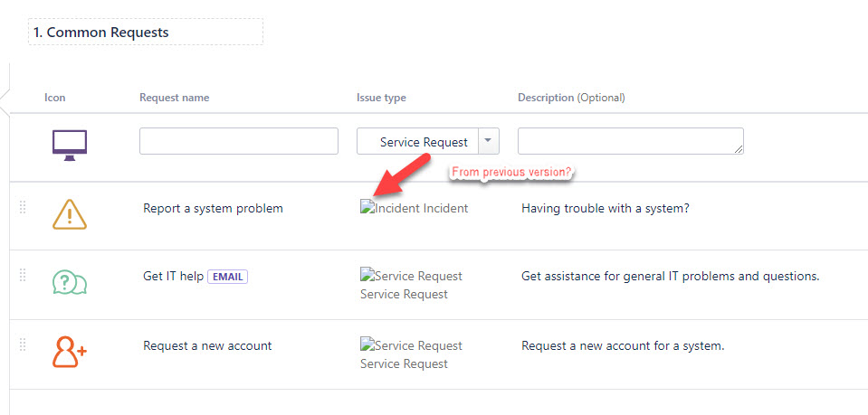Click 'Request a new account for a system.' description
Image resolution: width=868 pixels, height=415 pixels.
coord(623,345)
